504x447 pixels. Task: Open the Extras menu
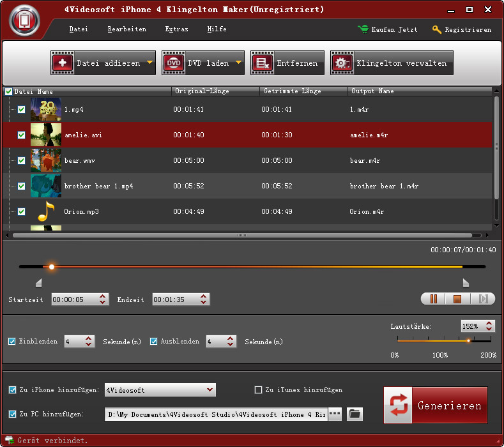(176, 29)
